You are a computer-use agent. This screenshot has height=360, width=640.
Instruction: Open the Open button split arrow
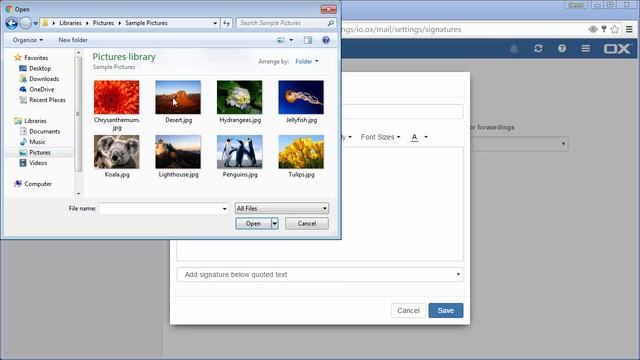(275, 224)
